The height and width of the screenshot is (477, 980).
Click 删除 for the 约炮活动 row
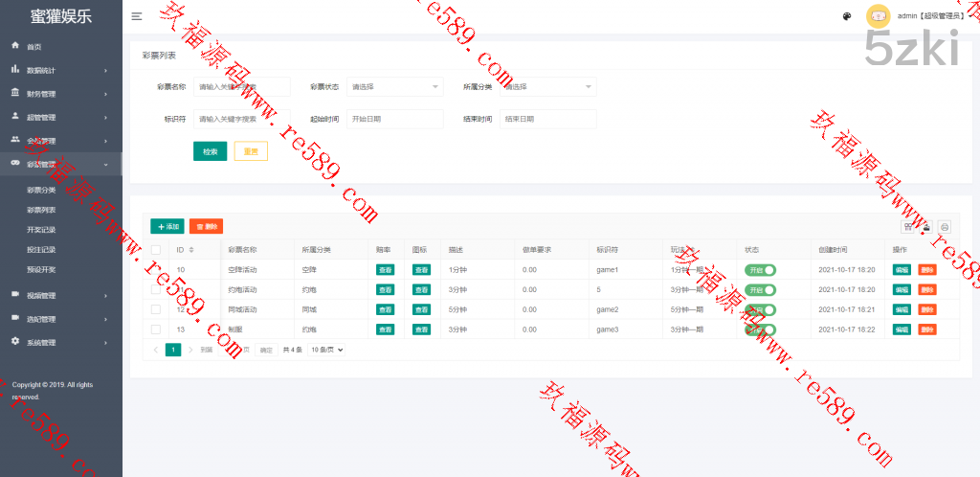tap(926, 289)
